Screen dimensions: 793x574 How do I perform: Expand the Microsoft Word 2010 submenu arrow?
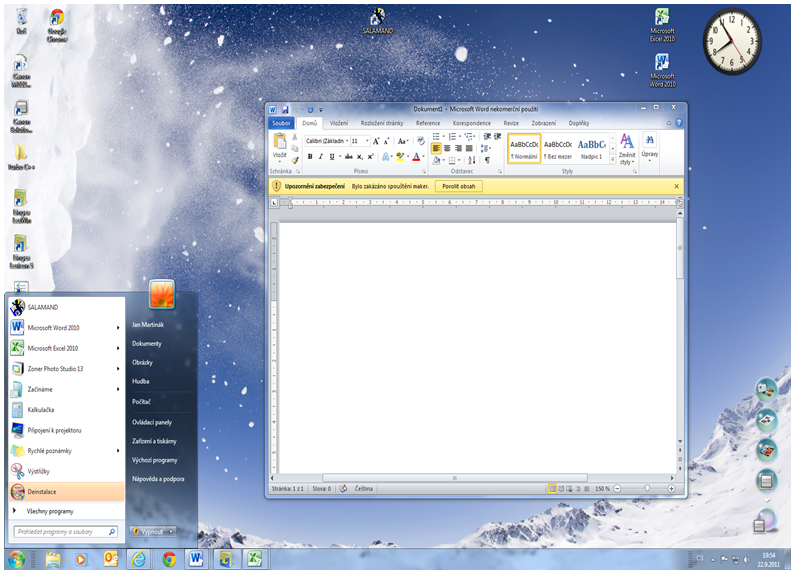pyautogui.click(x=118, y=327)
